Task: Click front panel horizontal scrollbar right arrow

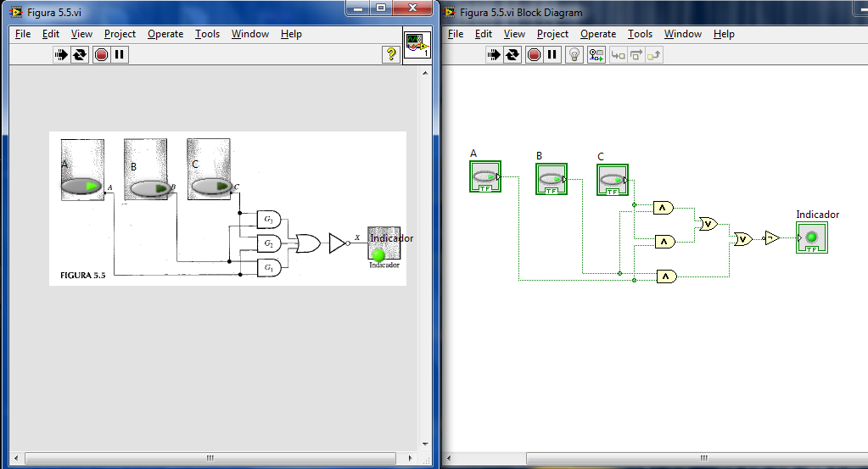Action: click(x=410, y=458)
